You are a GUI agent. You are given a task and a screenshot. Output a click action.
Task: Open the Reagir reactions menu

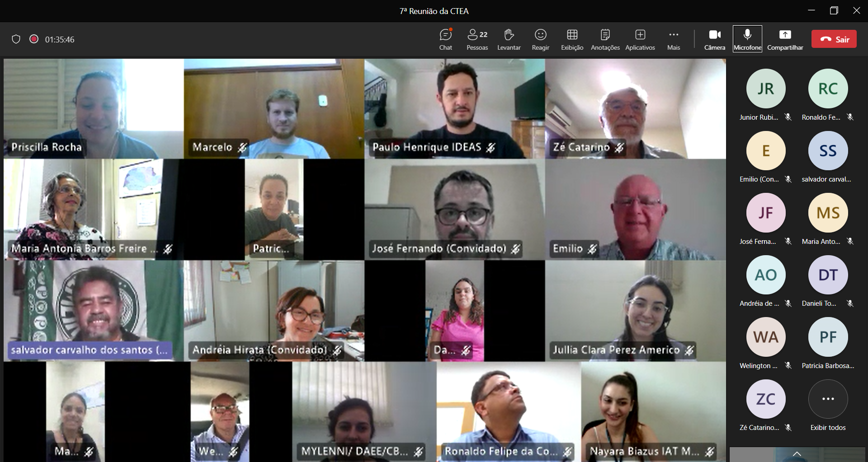541,39
